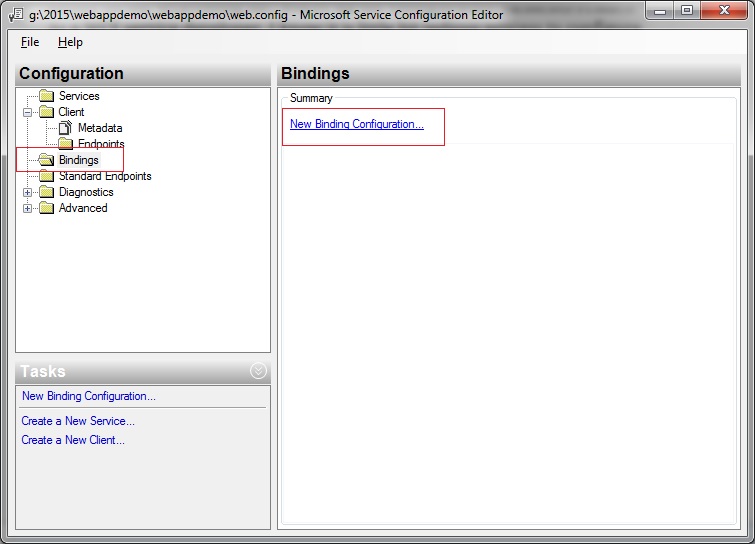The width and height of the screenshot is (755, 544).
Task: Click the Services folder icon
Action: [x=46, y=96]
